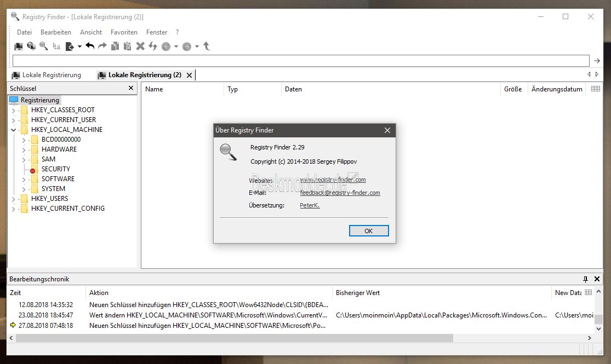Click the Go arrow beside address bar
Viewport: 611px width, 364px height.
[x=597, y=61]
